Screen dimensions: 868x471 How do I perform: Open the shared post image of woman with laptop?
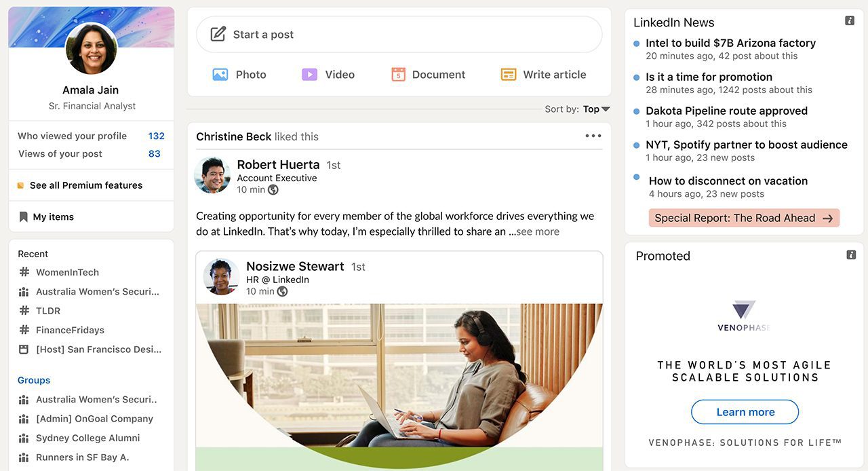tap(399, 388)
